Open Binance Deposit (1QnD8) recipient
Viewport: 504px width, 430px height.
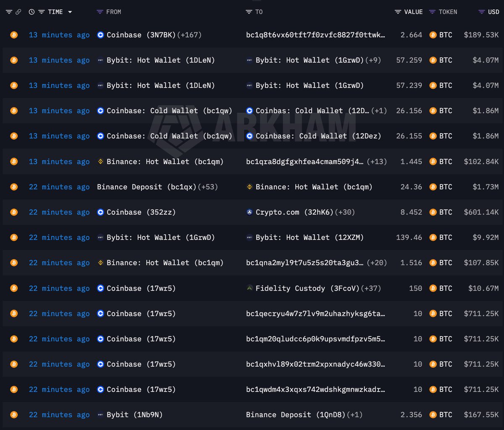tap(296, 414)
